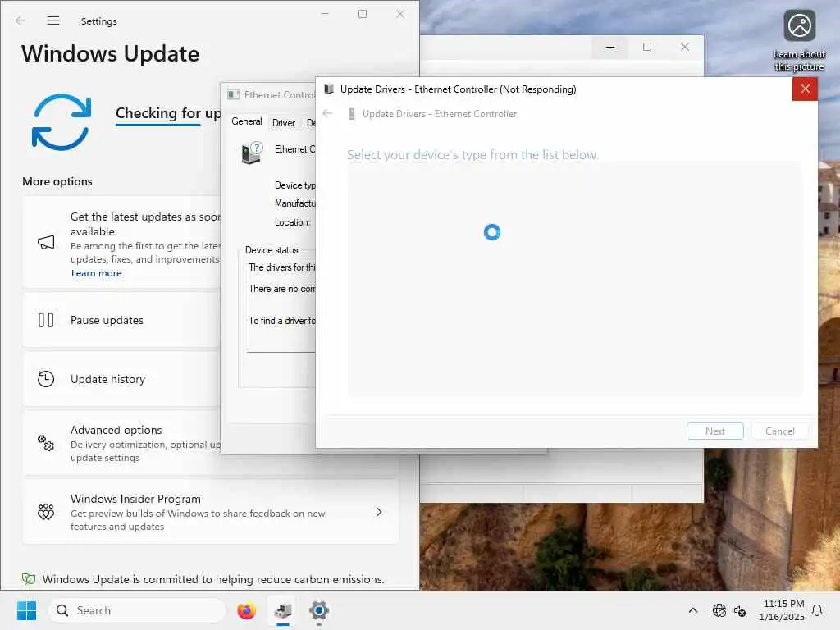The image size is (840, 630).
Task: Open the Learn more link
Action: pyautogui.click(x=97, y=273)
